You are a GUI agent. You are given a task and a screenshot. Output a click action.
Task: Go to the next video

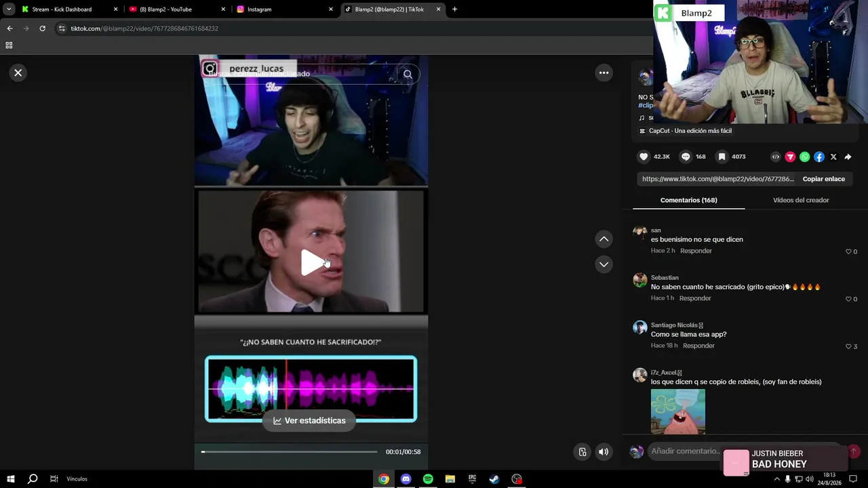pos(604,264)
